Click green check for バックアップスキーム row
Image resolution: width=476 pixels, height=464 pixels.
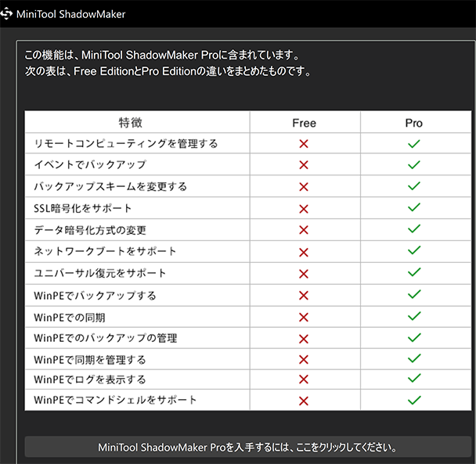click(414, 185)
